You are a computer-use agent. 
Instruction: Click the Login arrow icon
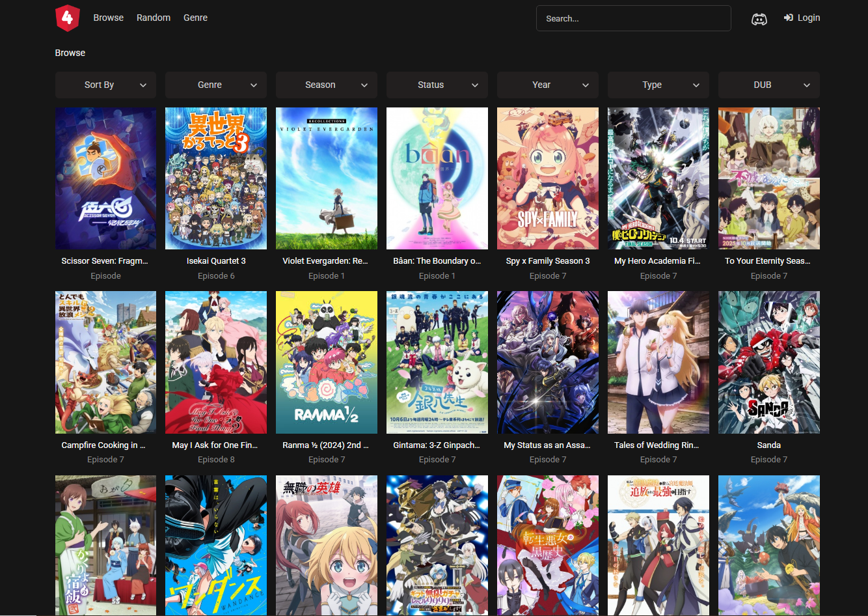tap(788, 18)
